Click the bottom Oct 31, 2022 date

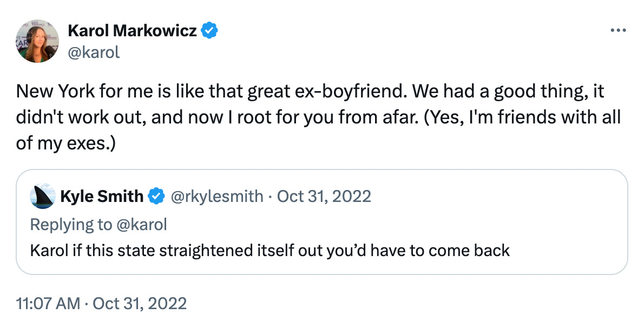click(141, 303)
